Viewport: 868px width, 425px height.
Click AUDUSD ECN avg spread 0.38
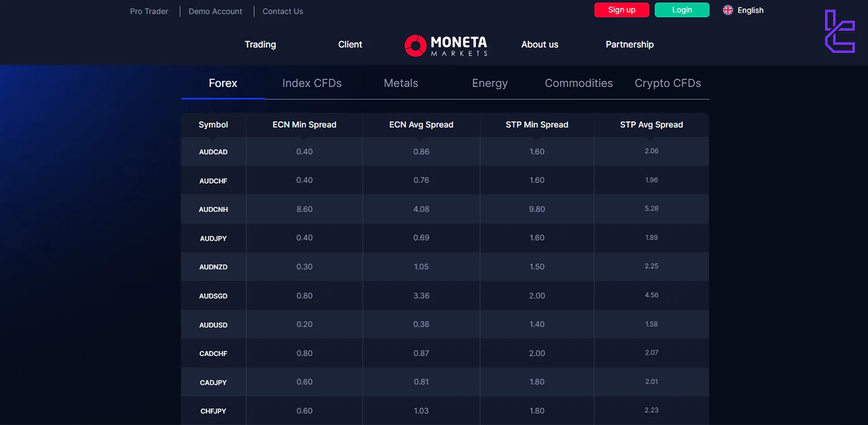421,324
